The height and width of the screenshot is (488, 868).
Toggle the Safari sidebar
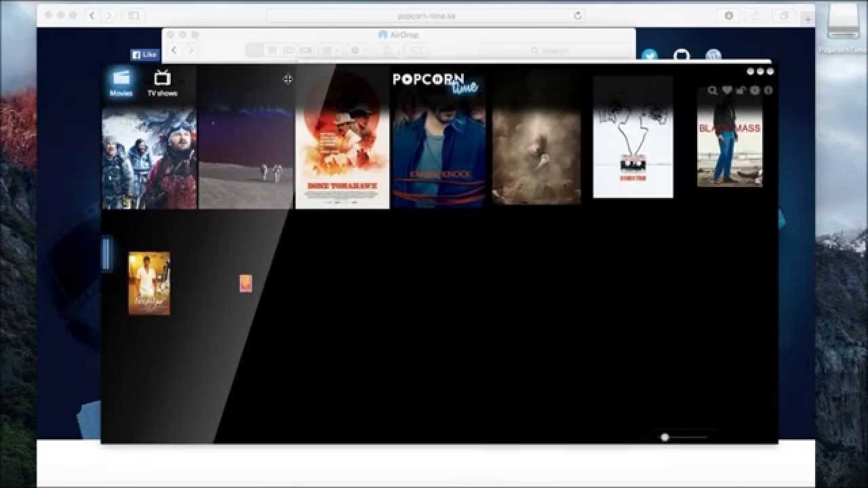click(x=134, y=15)
